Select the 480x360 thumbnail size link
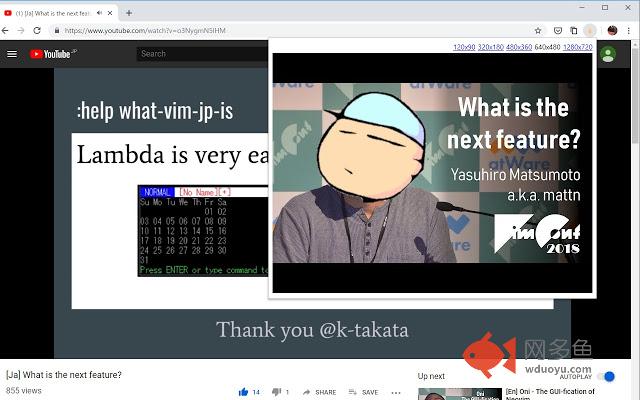Image resolution: width=640 pixels, height=400 pixels. 519,47
